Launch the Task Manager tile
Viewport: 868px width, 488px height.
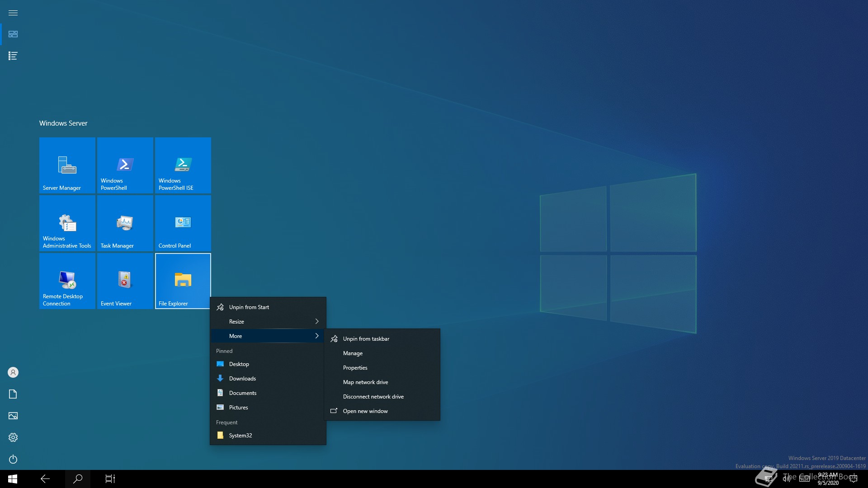[125, 223]
